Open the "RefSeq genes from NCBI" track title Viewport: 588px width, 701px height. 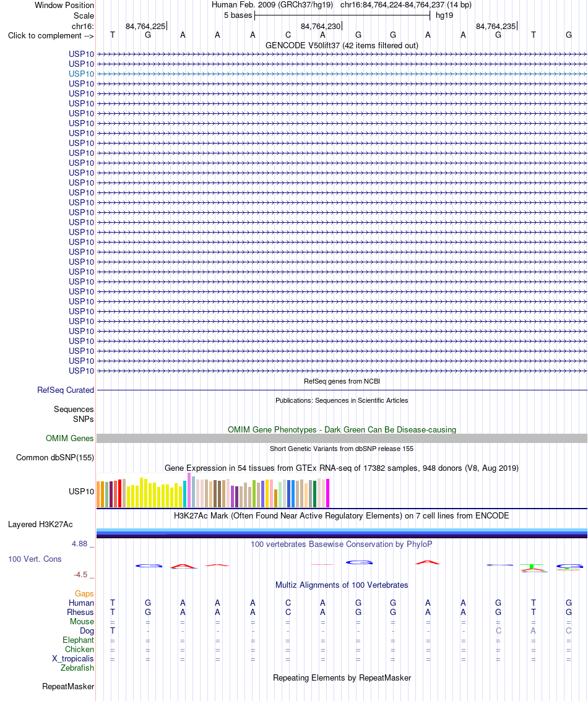click(342, 381)
